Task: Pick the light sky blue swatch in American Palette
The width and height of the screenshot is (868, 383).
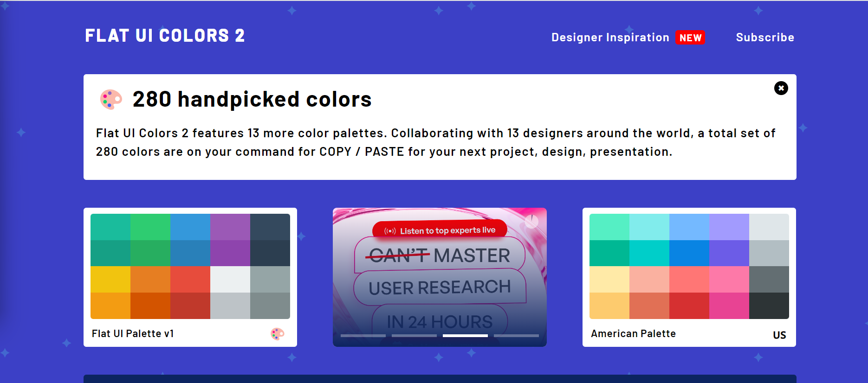Action: click(x=689, y=227)
